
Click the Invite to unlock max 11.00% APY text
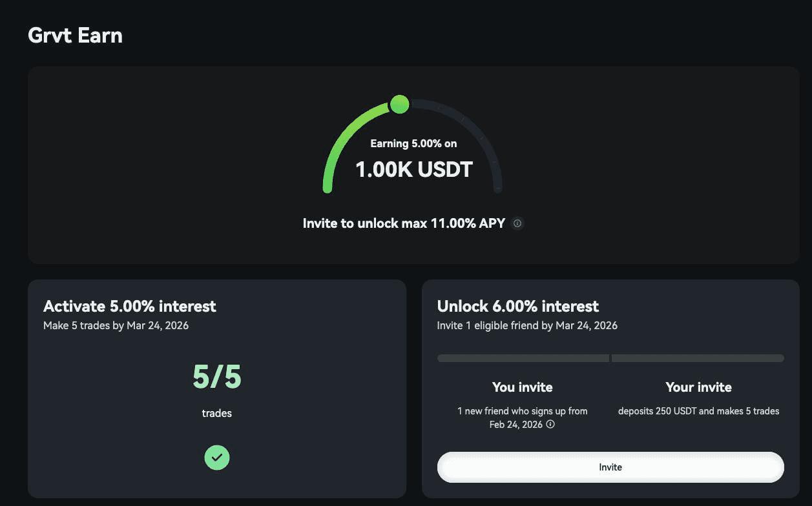point(404,224)
